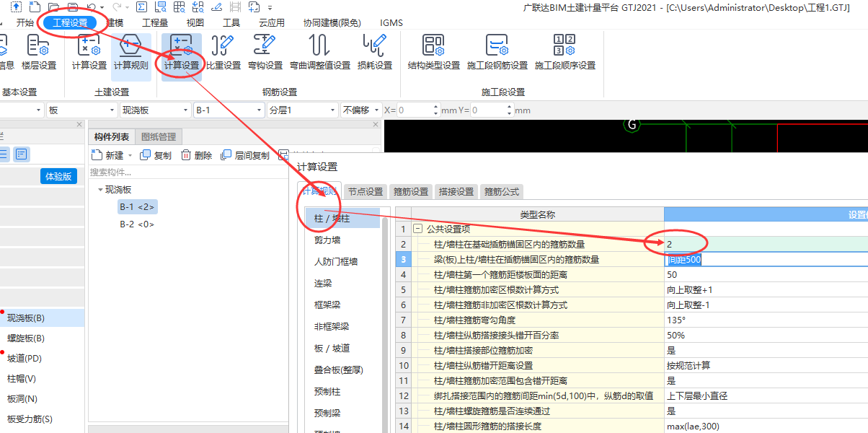
Task: Select 螺旋板(B) in the left navigation
Action: (x=26, y=338)
